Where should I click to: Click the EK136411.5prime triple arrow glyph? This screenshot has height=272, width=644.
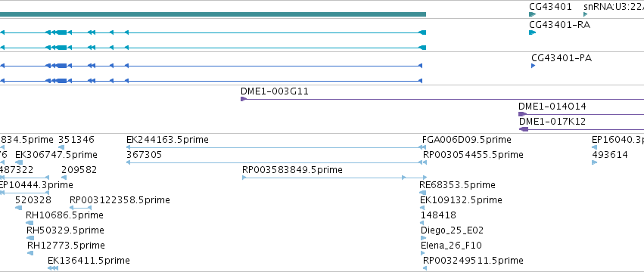53,268
